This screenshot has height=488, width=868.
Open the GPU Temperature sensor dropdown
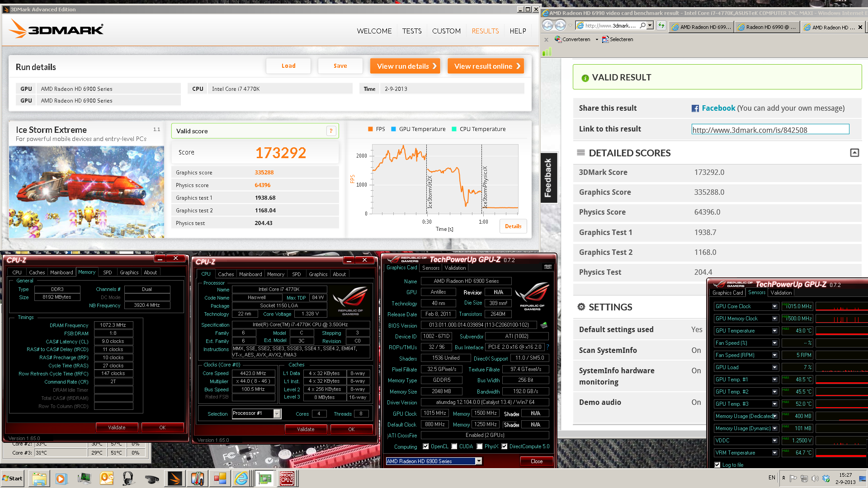774,331
